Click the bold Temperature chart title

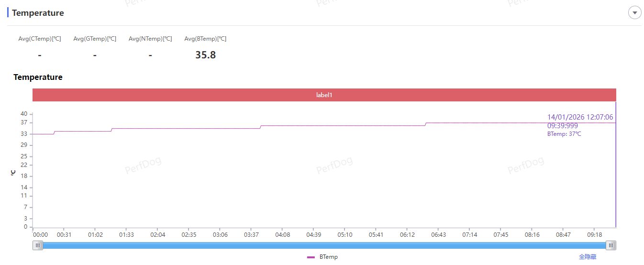click(x=38, y=77)
